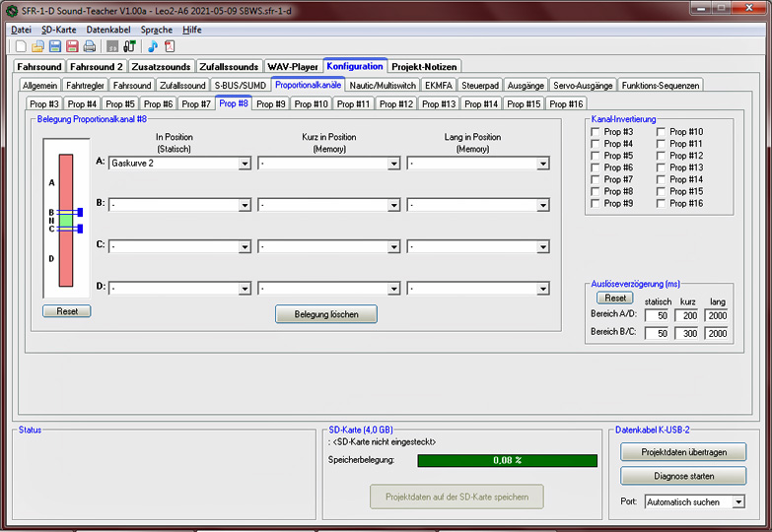This screenshot has width=772, height=532.
Task: Create a new project with blank page icon
Action: click(21, 46)
